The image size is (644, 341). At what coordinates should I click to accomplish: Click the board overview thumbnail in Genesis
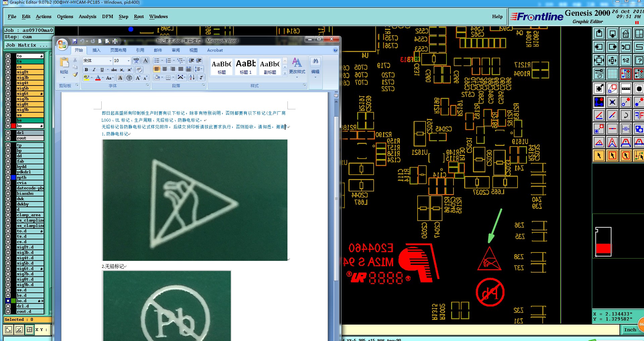(603, 242)
